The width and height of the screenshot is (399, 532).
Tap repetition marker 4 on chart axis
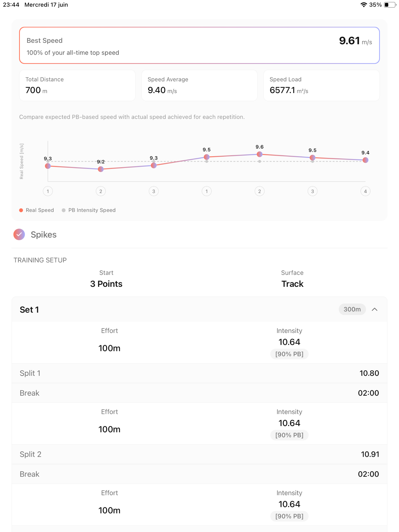pyautogui.click(x=365, y=191)
